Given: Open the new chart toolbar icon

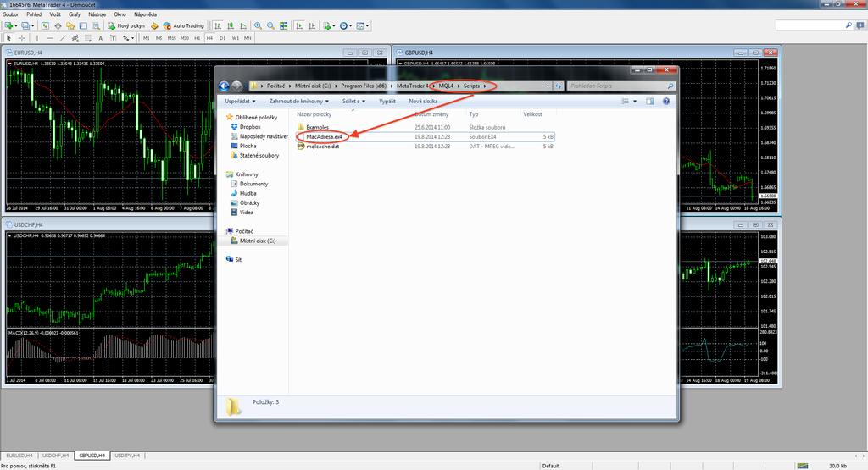Looking at the screenshot, I should click(x=8, y=25).
